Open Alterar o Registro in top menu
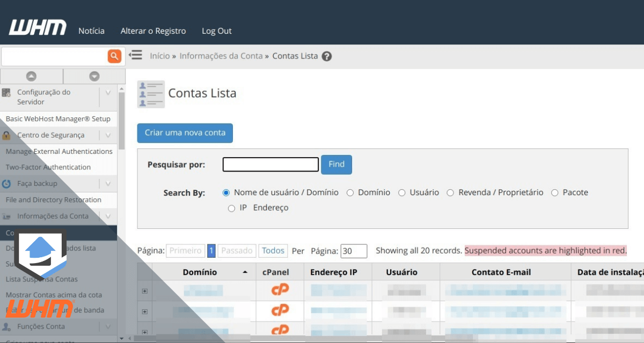This screenshot has height=343, width=644. coord(153,31)
